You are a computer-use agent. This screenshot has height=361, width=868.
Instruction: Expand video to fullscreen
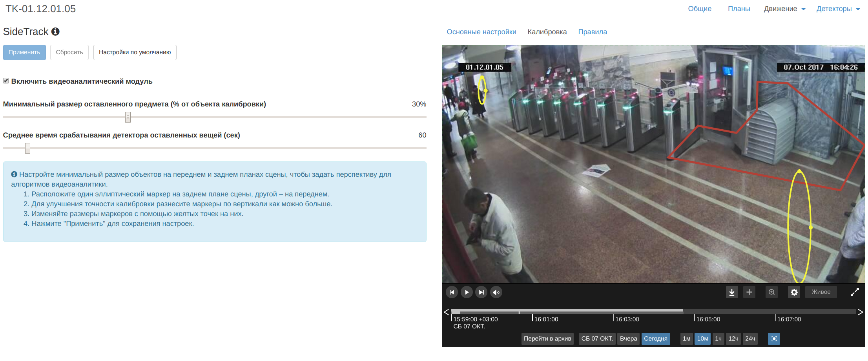click(855, 292)
